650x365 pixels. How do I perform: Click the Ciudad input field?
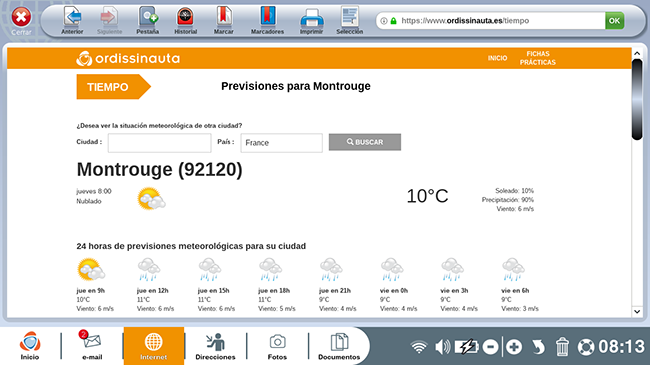tap(160, 143)
